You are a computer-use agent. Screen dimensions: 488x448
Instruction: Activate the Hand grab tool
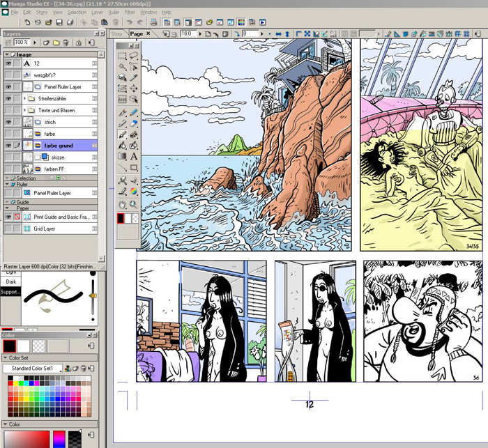(x=122, y=204)
